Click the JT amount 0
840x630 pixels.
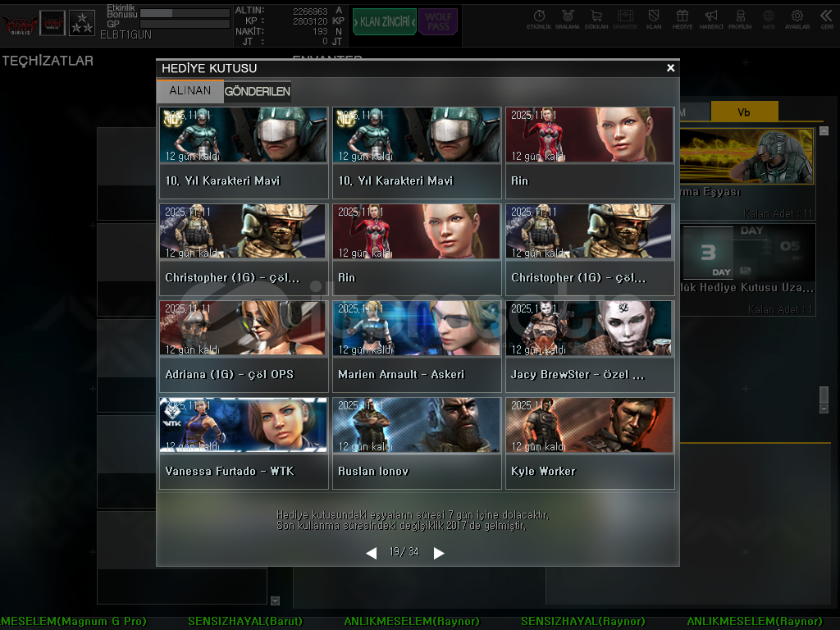tap(325, 41)
